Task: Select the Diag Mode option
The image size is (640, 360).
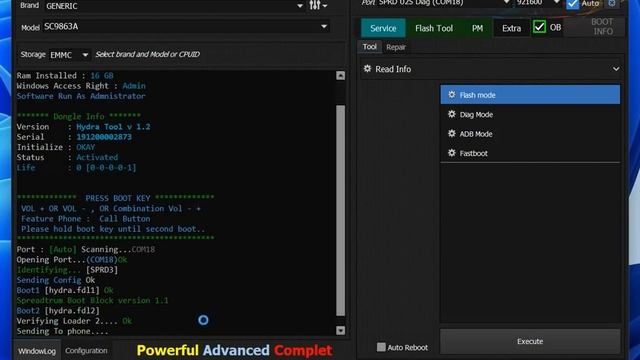Action: (530, 114)
